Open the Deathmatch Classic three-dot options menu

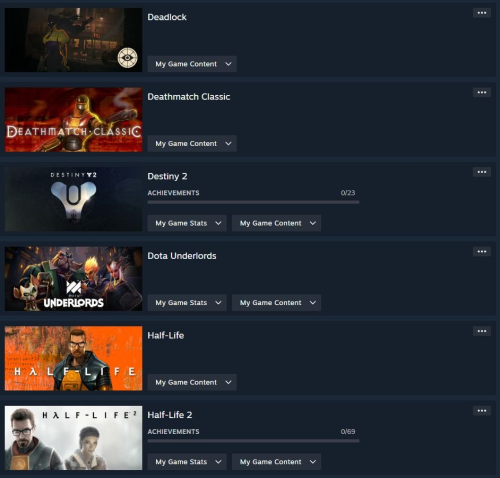[x=482, y=92]
